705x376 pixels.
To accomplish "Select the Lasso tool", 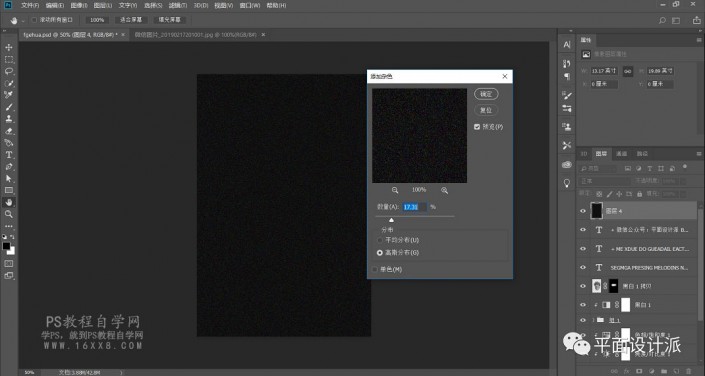I will tap(9, 71).
